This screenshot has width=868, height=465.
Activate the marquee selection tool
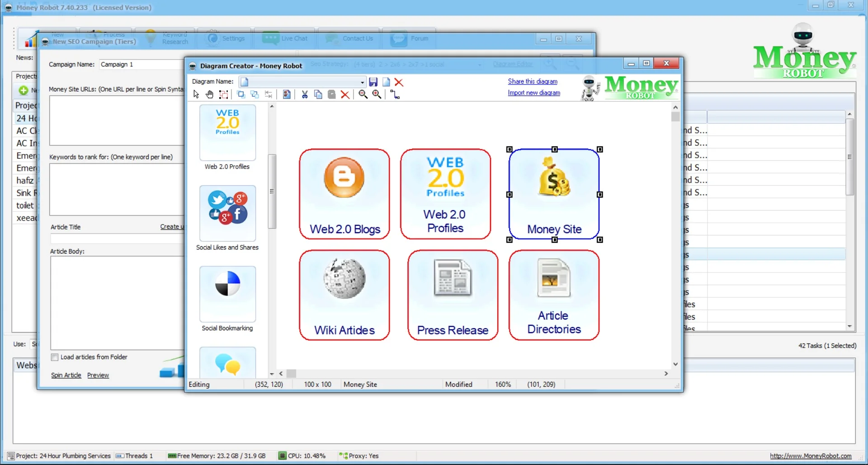tap(223, 94)
